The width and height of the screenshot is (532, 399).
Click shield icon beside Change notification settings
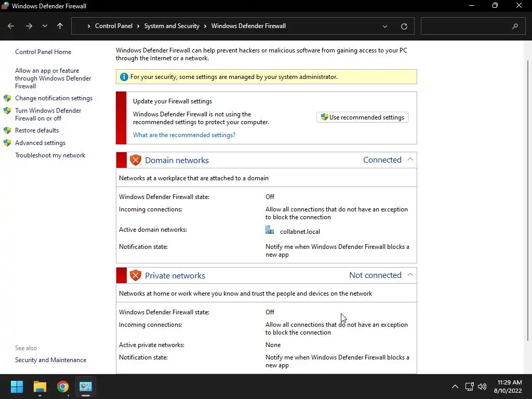point(7,98)
